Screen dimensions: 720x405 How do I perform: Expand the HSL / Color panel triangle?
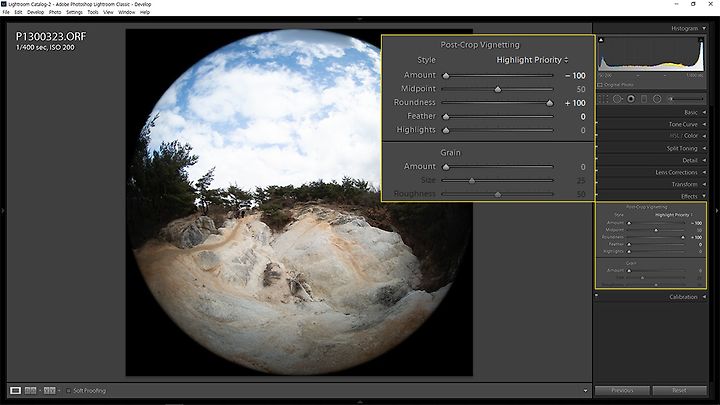click(x=704, y=136)
